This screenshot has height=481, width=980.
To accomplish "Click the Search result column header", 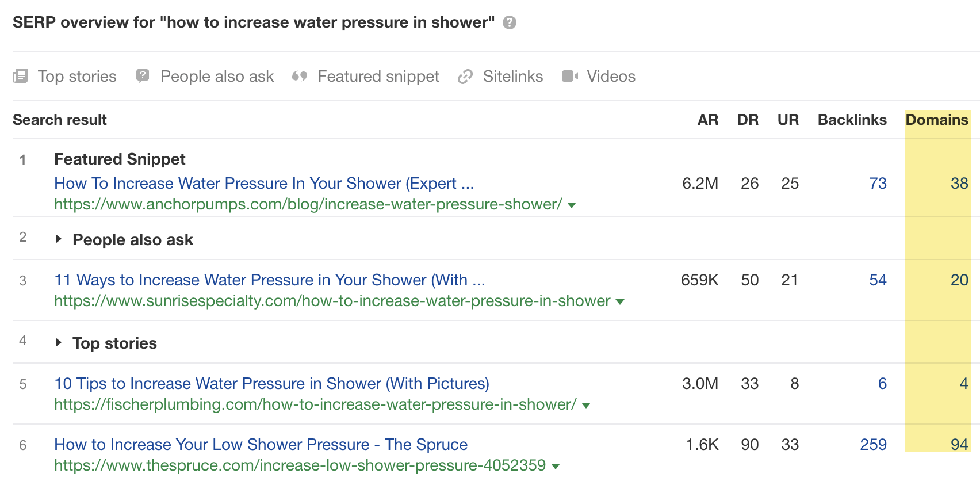I will pyautogui.click(x=59, y=120).
